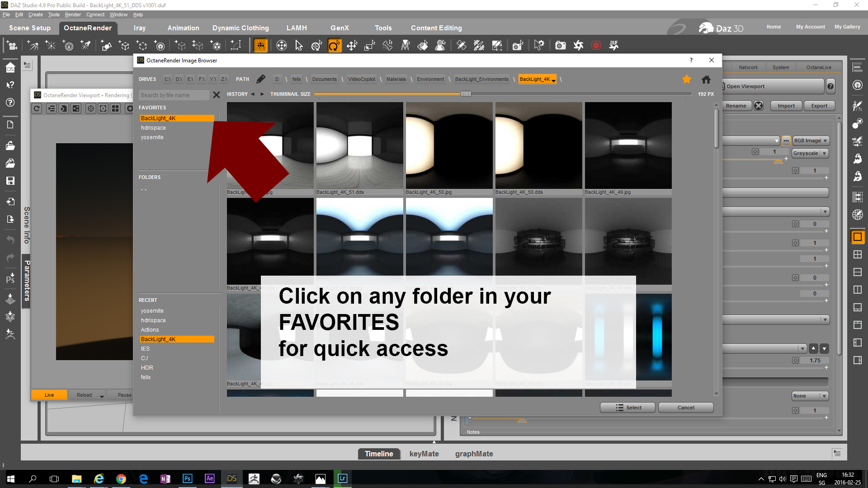Click the new file icon in left sidebar
The height and width of the screenshot is (488, 868).
coord(10,125)
